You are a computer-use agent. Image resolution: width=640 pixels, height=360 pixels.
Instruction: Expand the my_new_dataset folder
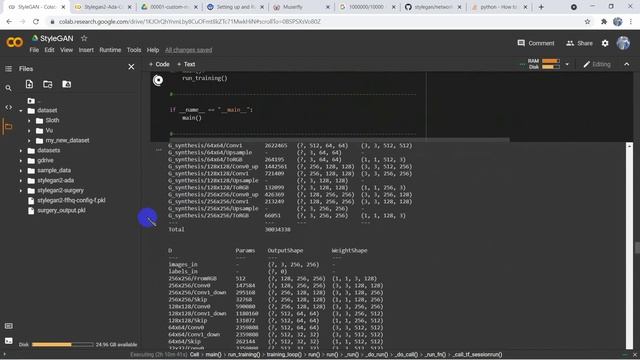[x=29, y=141]
